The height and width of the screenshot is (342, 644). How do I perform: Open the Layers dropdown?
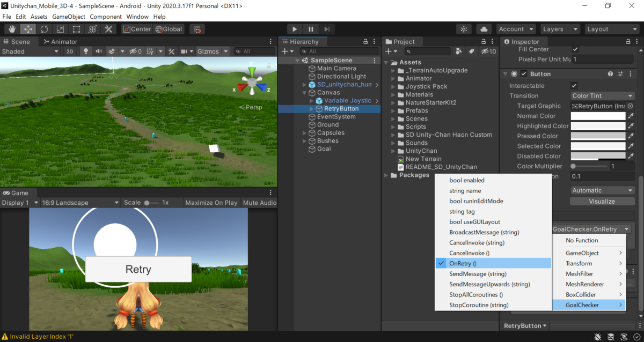[x=560, y=29]
